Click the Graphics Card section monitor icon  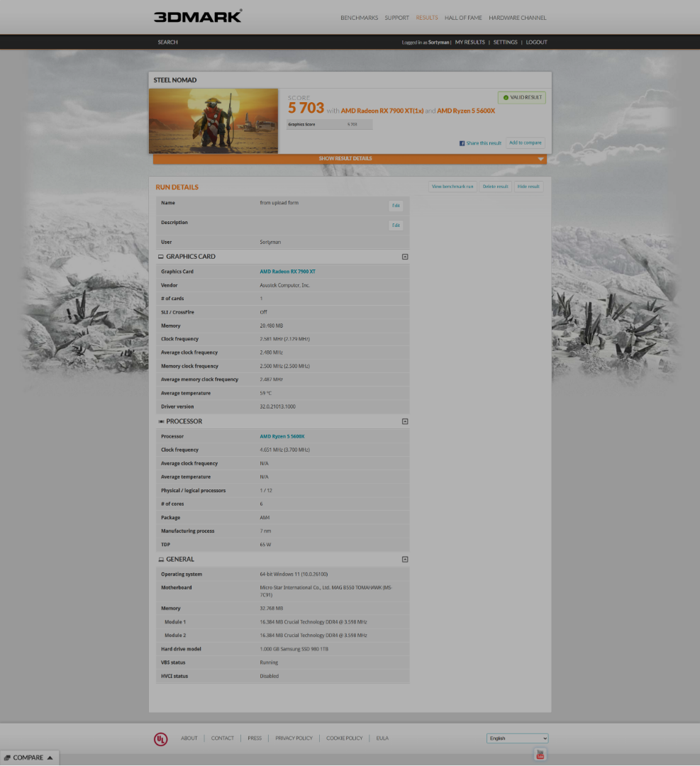[x=161, y=257]
